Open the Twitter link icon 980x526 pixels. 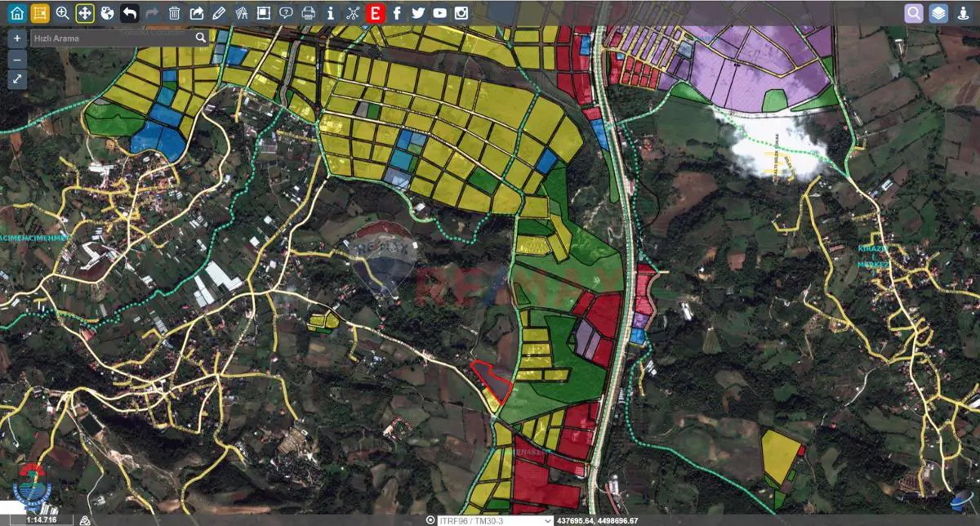418,13
